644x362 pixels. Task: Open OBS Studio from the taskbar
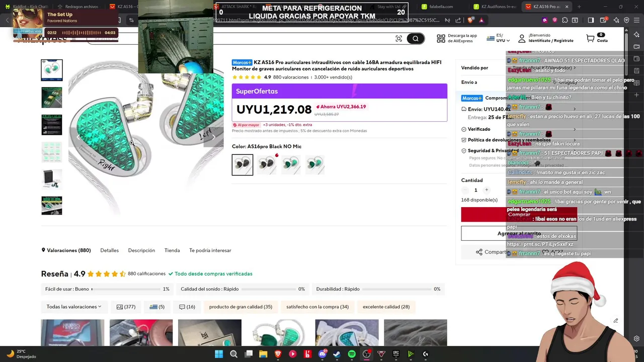click(367, 354)
